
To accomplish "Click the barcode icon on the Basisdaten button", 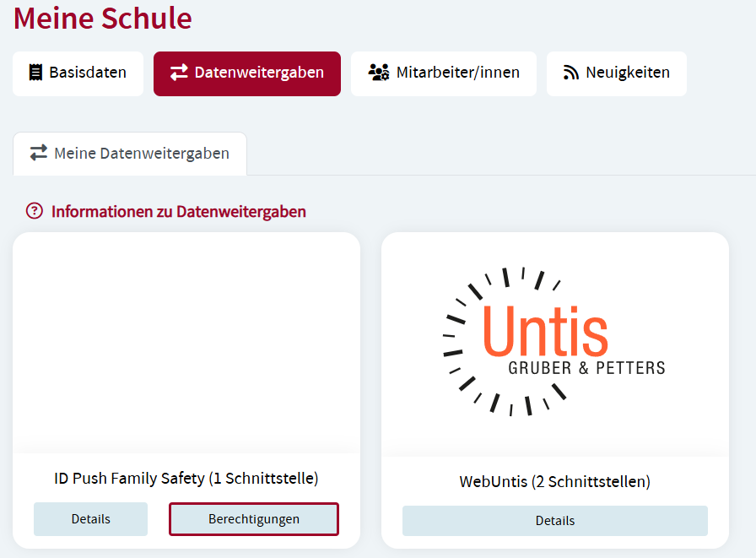I will click(x=35, y=73).
